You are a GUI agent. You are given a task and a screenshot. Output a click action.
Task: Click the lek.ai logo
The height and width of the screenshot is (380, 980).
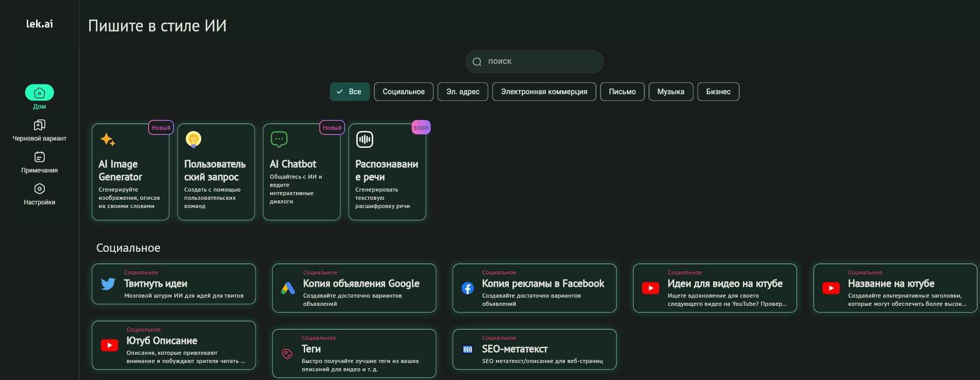(x=40, y=24)
